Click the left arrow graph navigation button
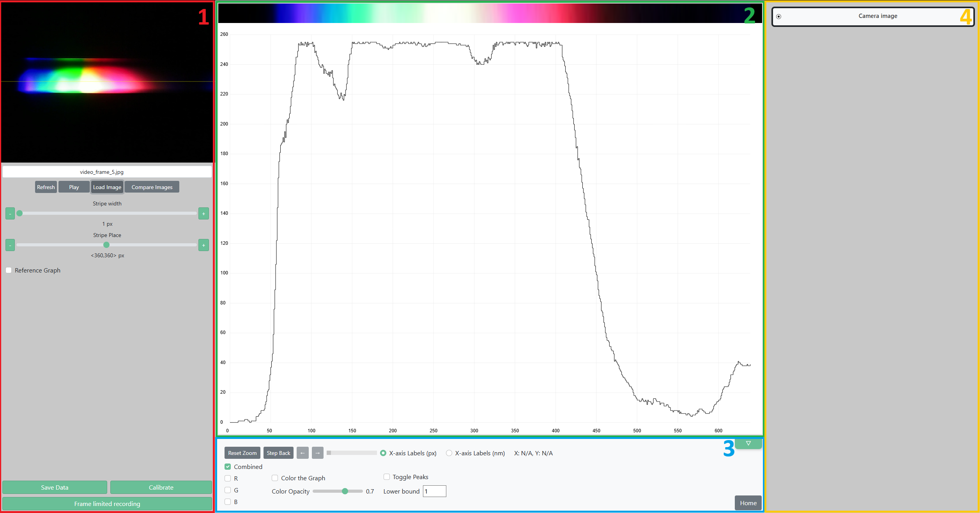The width and height of the screenshot is (980, 513). (x=302, y=453)
